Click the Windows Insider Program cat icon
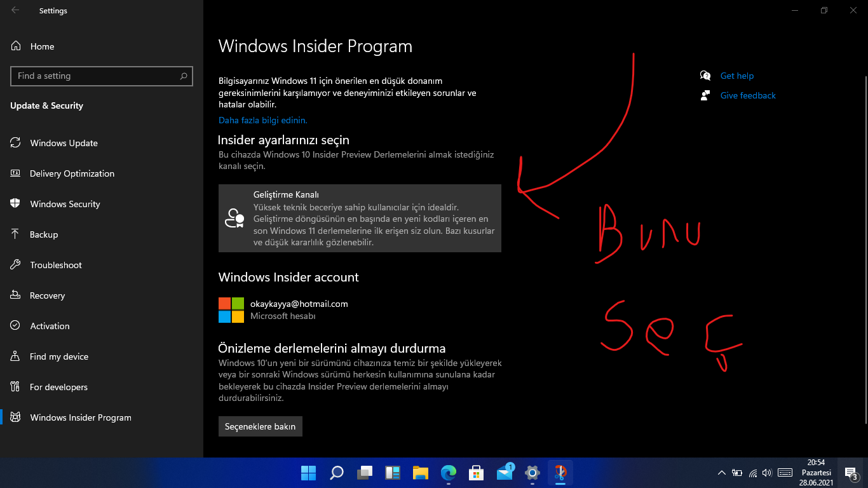 click(15, 417)
